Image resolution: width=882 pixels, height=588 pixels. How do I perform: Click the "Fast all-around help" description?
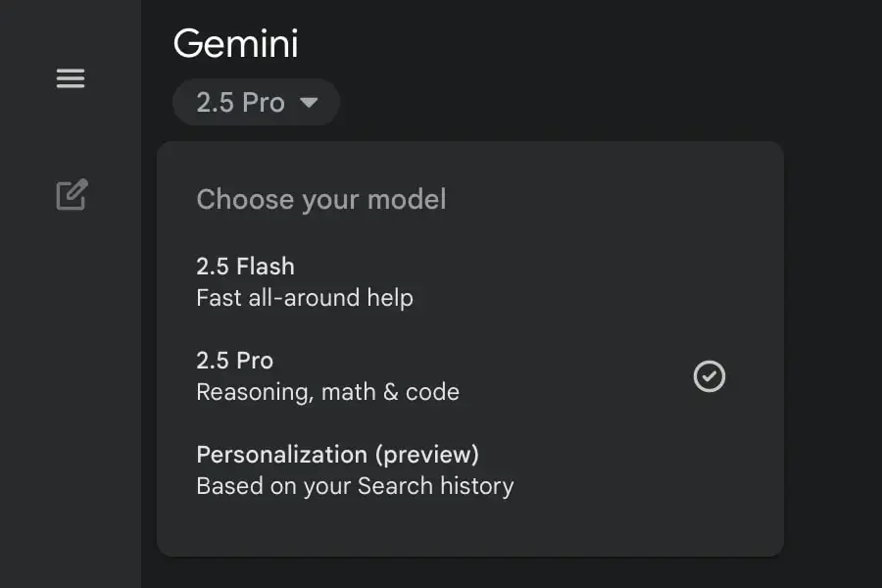pos(305,298)
